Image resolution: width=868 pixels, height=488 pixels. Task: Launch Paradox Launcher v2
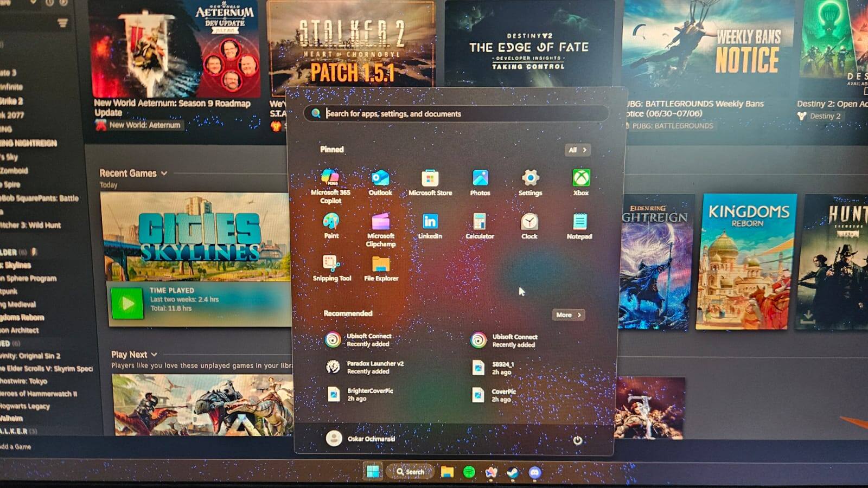click(365, 367)
